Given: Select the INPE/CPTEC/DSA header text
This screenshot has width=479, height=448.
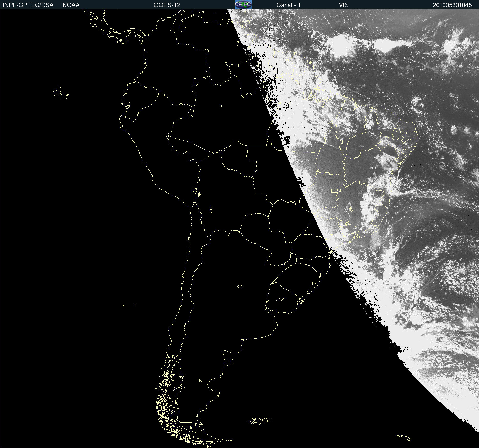Looking at the screenshot, I should 28,5.
